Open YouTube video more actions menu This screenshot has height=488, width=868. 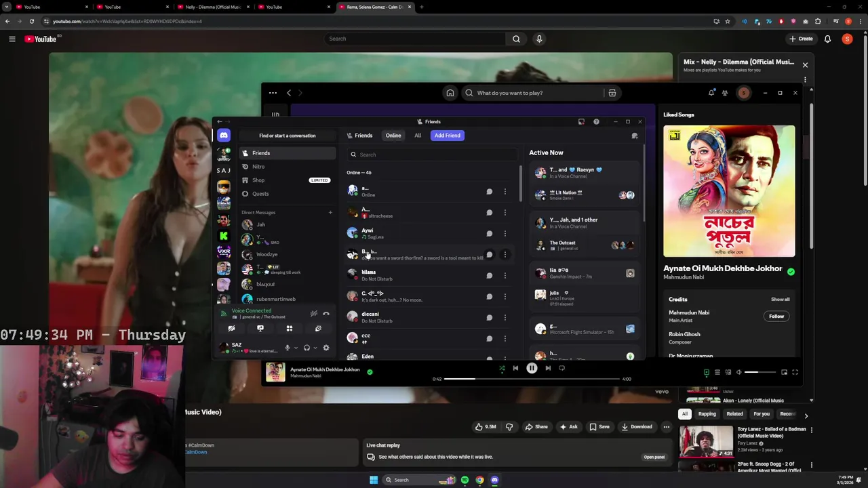667,427
